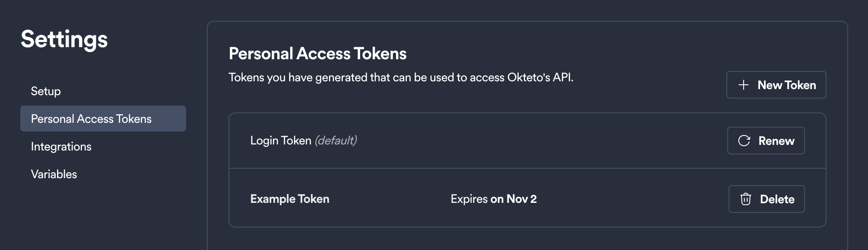Click the Expires on Nov 2 label
The width and height of the screenshot is (868, 250).
click(x=494, y=199)
